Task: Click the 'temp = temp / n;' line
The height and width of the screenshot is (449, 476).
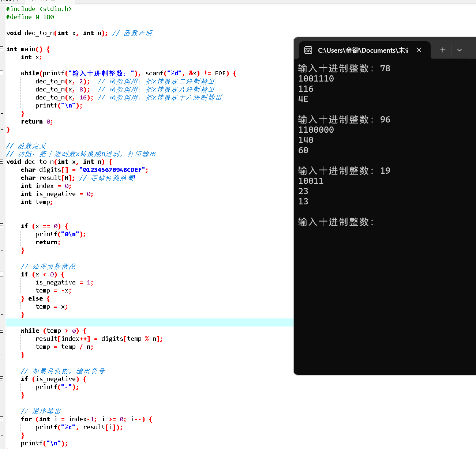Action: coord(64,347)
